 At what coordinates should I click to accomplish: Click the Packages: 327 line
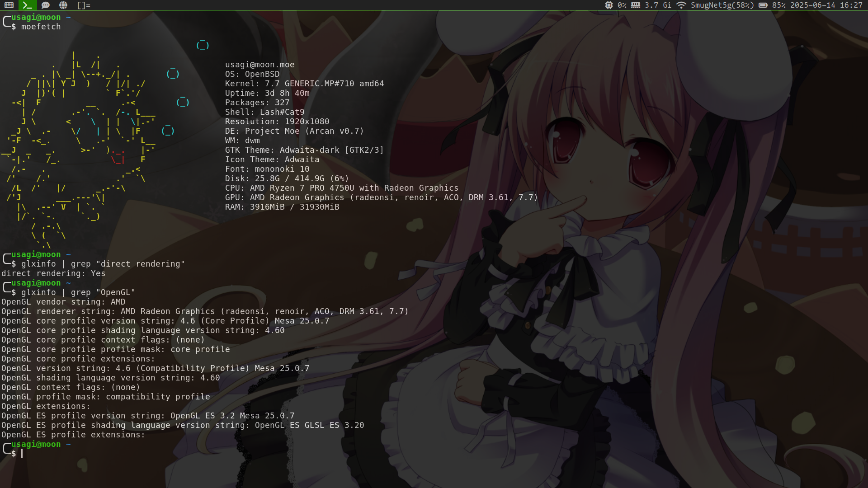pyautogui.click(x=257, y=103)
